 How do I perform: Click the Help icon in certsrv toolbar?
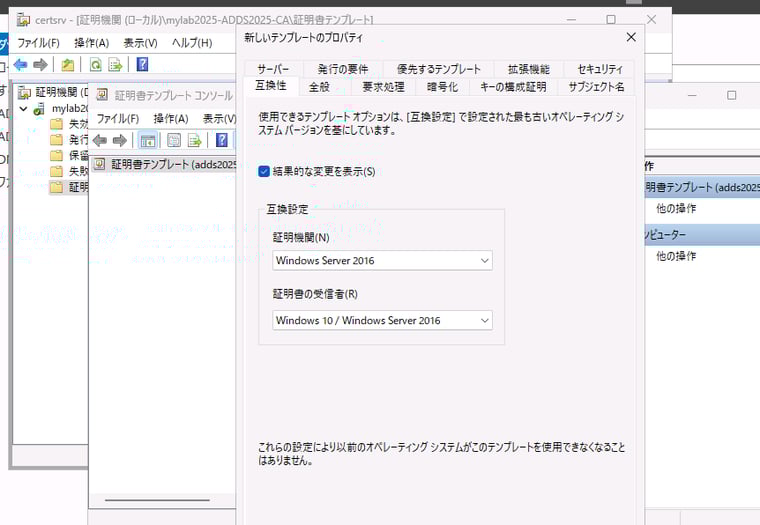coord(142,64)
